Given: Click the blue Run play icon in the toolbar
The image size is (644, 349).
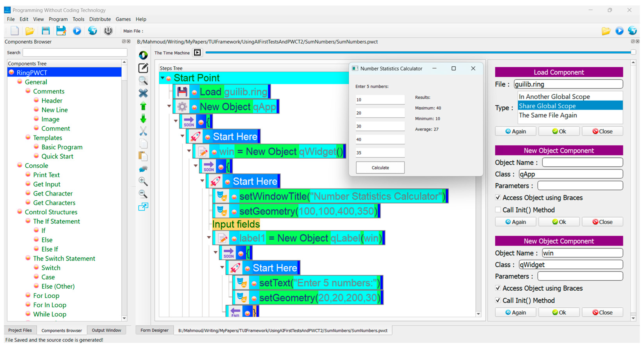Looking at the screenshot, I should (77, 31).
